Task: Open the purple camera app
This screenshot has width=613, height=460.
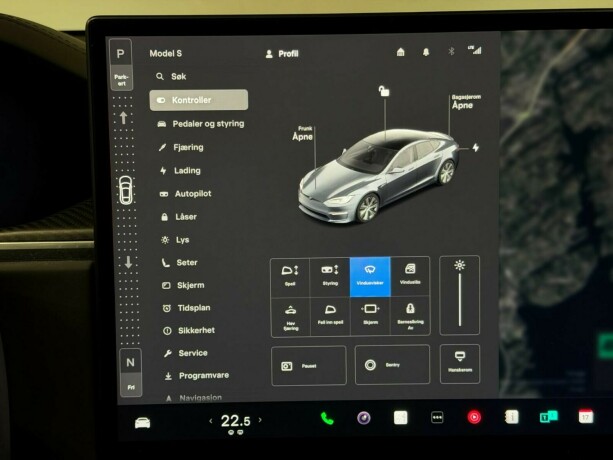Action: (x=364, y=418)
